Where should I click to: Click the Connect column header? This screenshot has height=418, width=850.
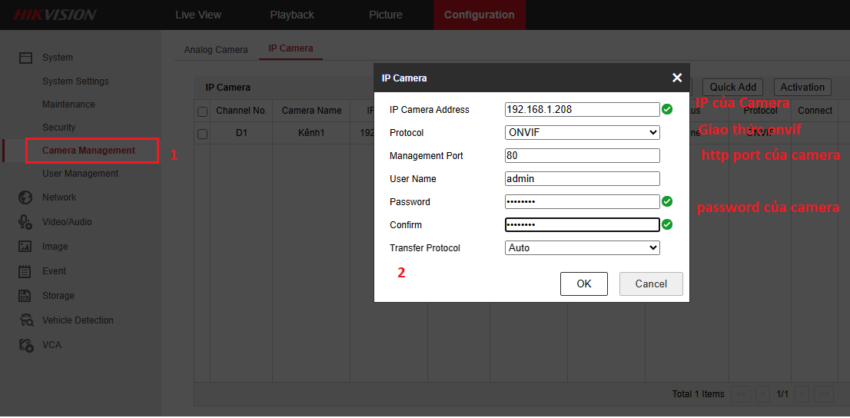(815, 111)
